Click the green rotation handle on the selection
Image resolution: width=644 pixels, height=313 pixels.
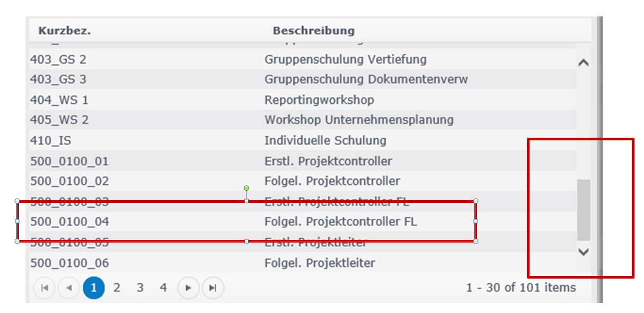pyautogui.click(x=246, y=188)
